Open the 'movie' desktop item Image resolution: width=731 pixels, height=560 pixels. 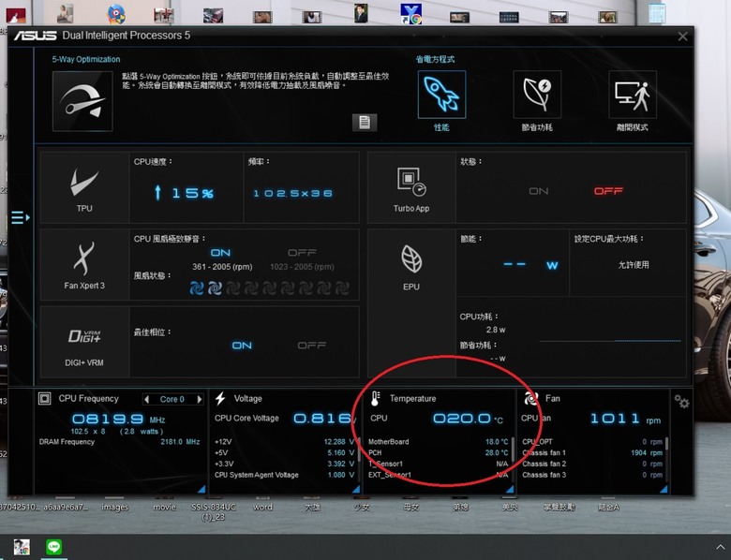tap(165, 507)
